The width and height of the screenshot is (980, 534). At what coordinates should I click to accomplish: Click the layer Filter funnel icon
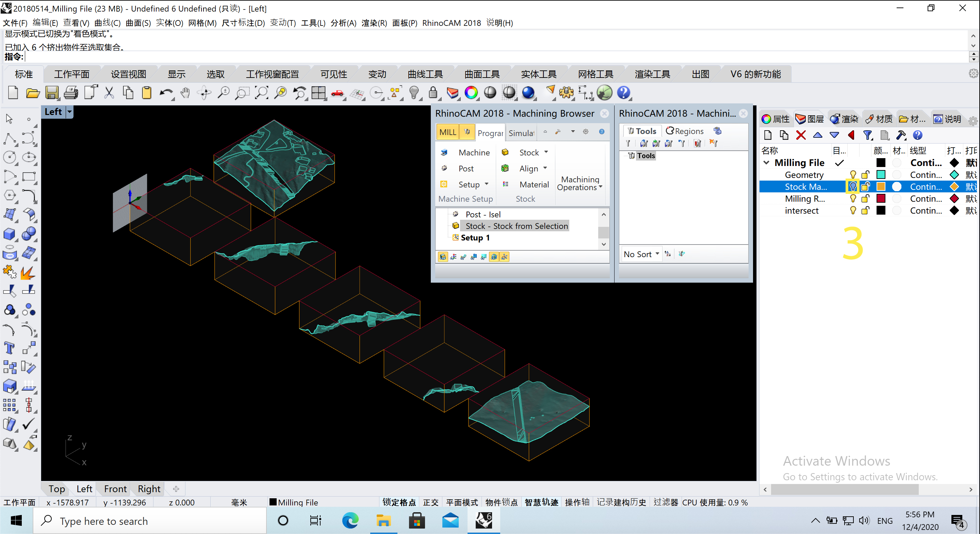(867, 135)
